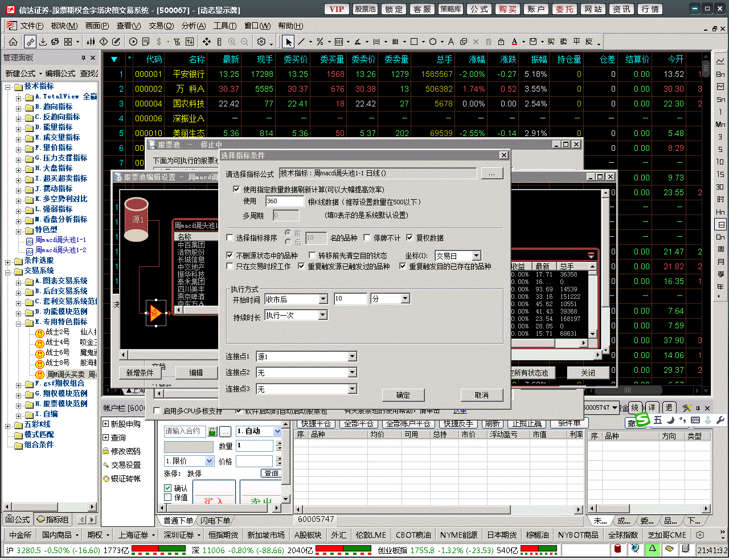This screenshot has height=560, width=729.
Task: Collapse the 技术指标 tree node
Action: tap(8, 87)
